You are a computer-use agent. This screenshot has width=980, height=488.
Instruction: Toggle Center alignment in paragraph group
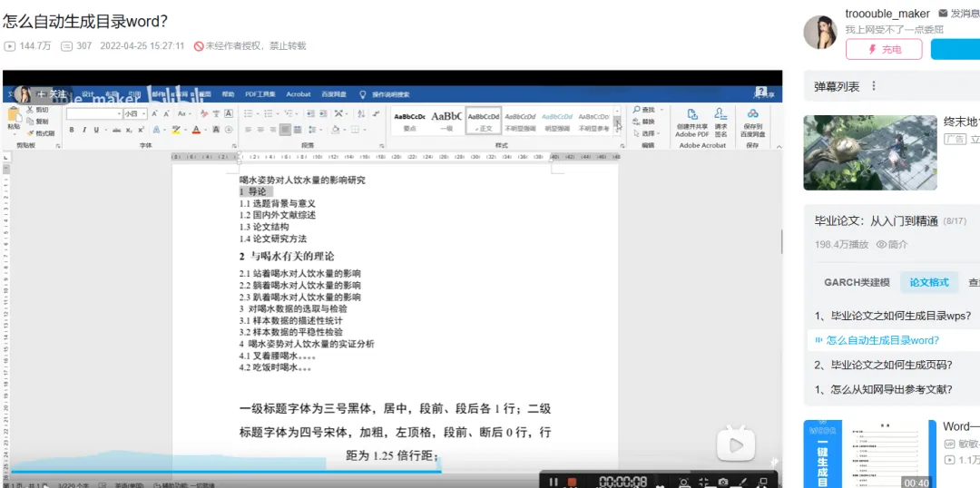260,130
